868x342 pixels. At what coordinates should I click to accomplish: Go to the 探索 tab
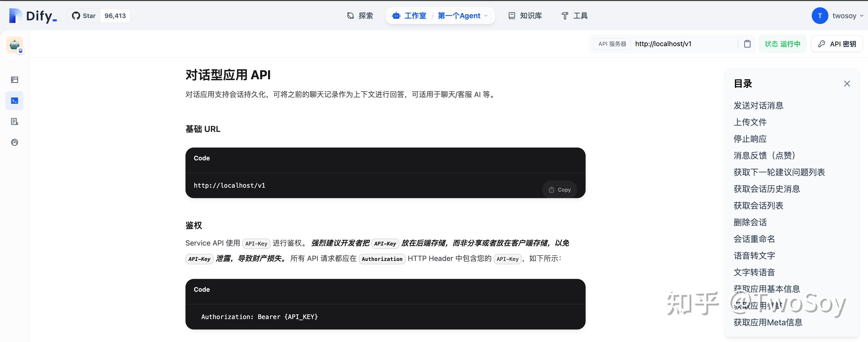pos(360,16)
